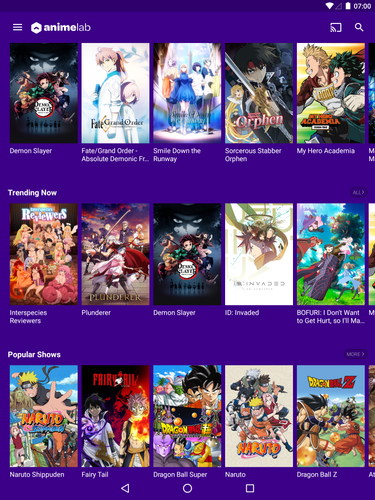Open Sorcerous Stabber Orphen poster
Image resolution: width=375 pixels, height=500 pixels.
[259, 93]
